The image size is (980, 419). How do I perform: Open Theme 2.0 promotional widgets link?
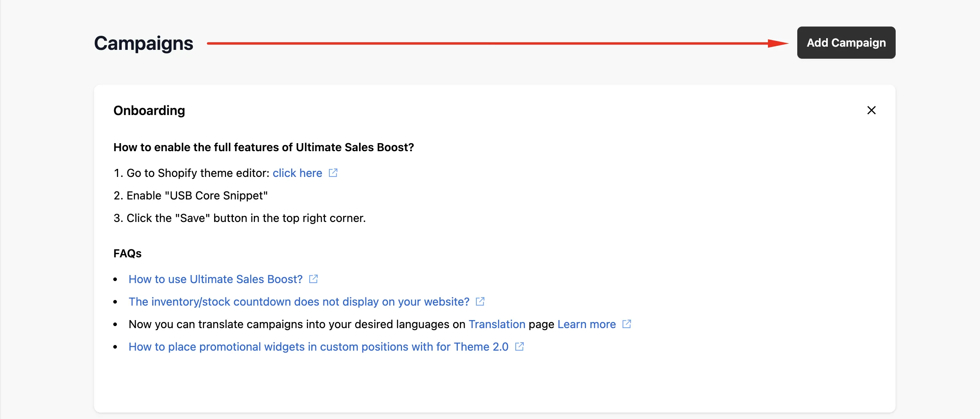(x=318, y=347)
